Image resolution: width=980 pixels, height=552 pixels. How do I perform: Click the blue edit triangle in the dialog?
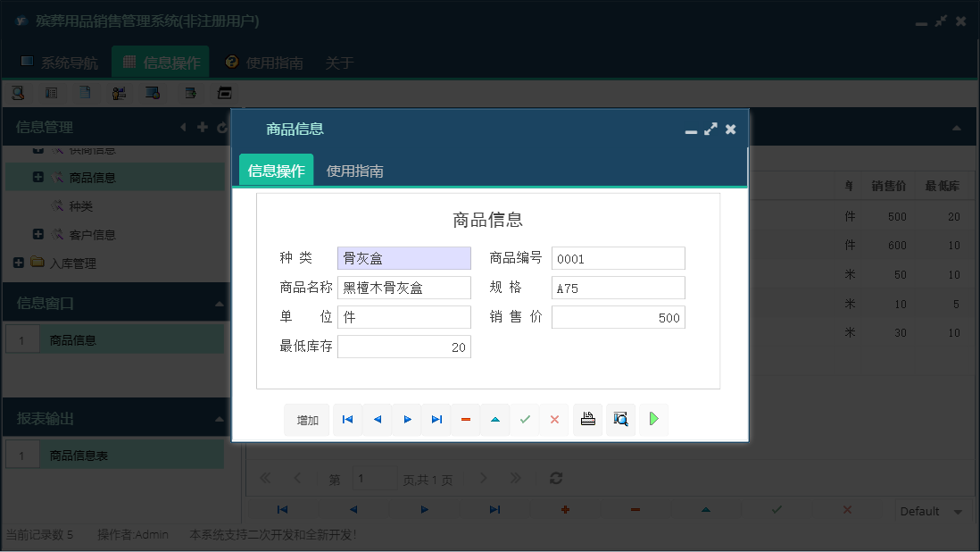coord(494,419)
